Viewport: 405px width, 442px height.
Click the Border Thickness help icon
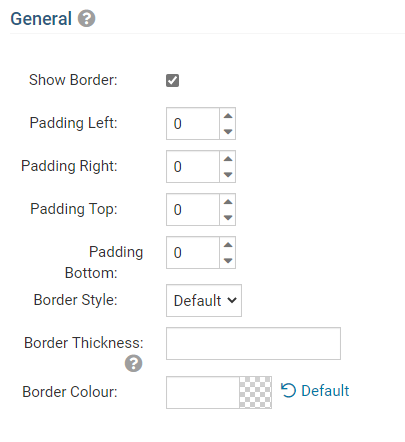pyautogui.click(x=133, y=363)
